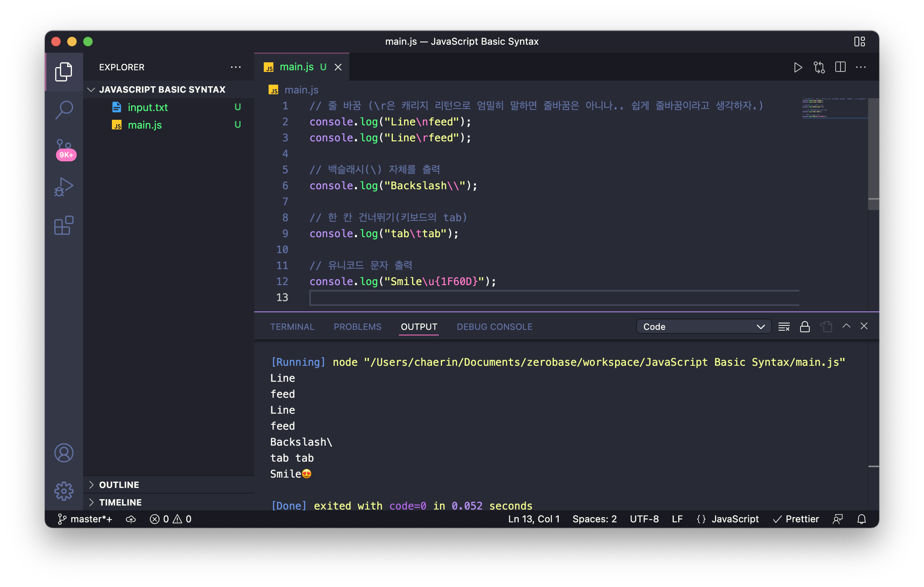924x587 pixels.
Task: Open the Extensions view
Action: click(64, 226)
